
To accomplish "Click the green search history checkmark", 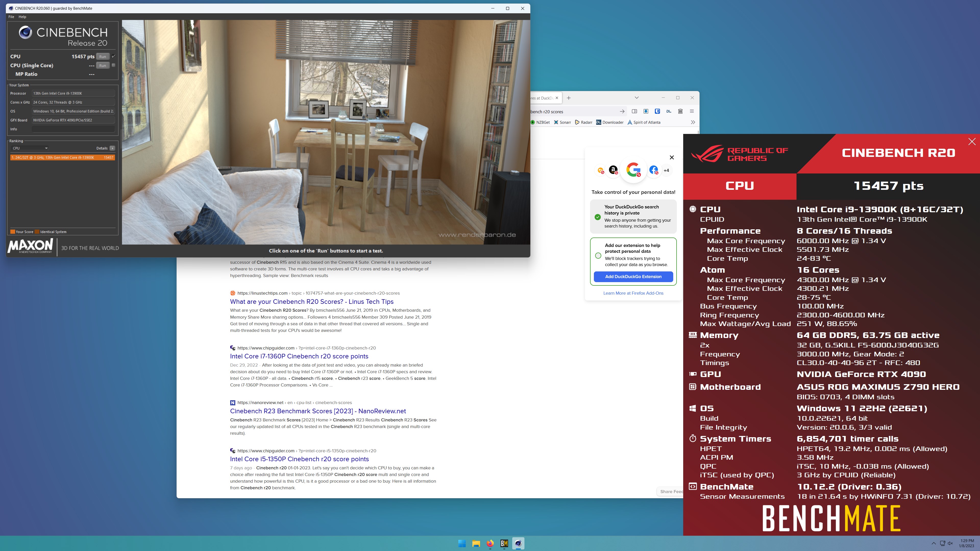I will (x=598, y=217).
